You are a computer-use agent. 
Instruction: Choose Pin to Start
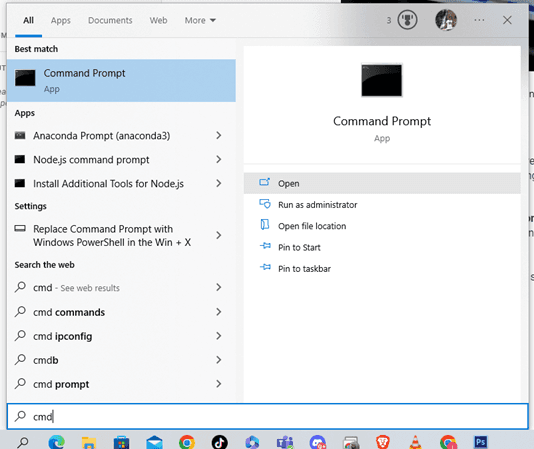tap(382, 247)
